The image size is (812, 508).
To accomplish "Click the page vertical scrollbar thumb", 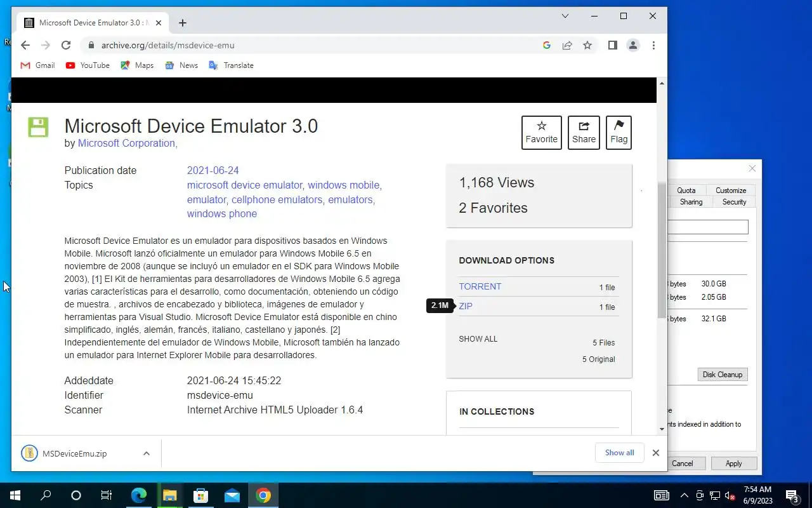I will 662,251.
